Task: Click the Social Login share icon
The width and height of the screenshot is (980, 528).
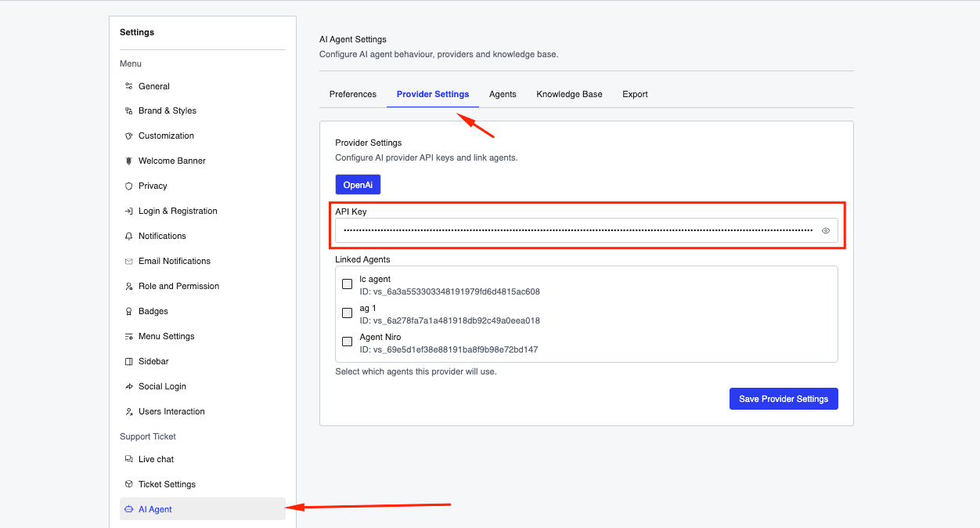Action: coord(129,387)
